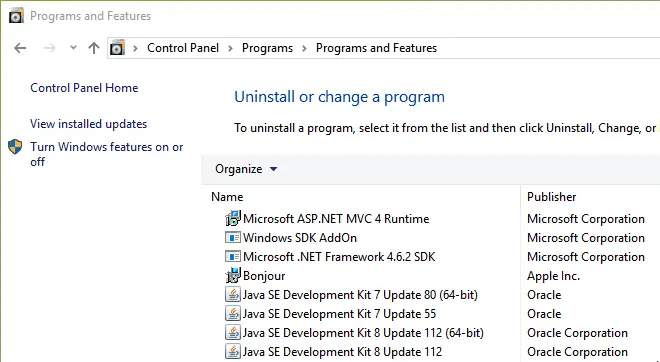Open the Organize dropdown menu
This screenshot has width=660, height=362.
click(x=246, y=169)
